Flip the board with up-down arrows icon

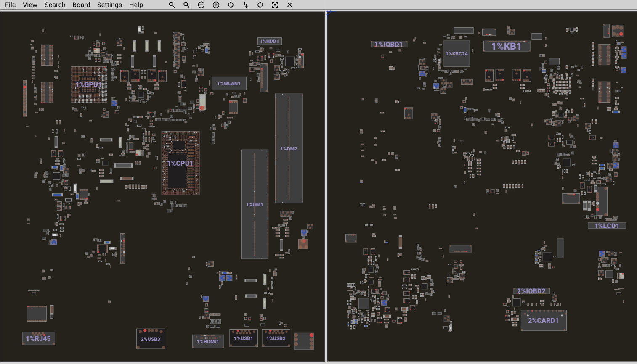245,5
